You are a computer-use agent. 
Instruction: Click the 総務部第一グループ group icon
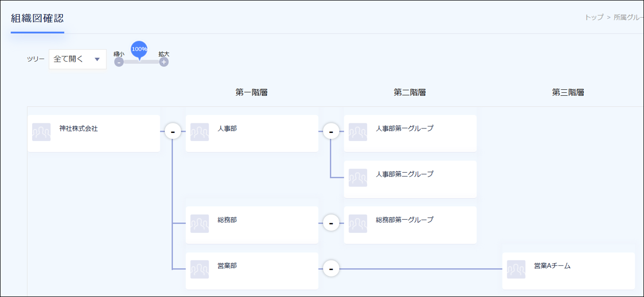coord(358,223)
